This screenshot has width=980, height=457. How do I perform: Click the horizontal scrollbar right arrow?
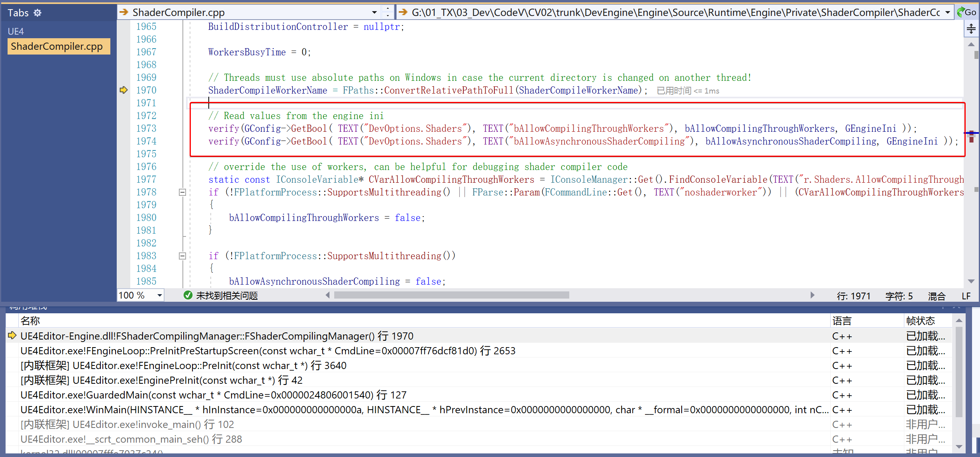pyautogui.click(x=812, y=295)
